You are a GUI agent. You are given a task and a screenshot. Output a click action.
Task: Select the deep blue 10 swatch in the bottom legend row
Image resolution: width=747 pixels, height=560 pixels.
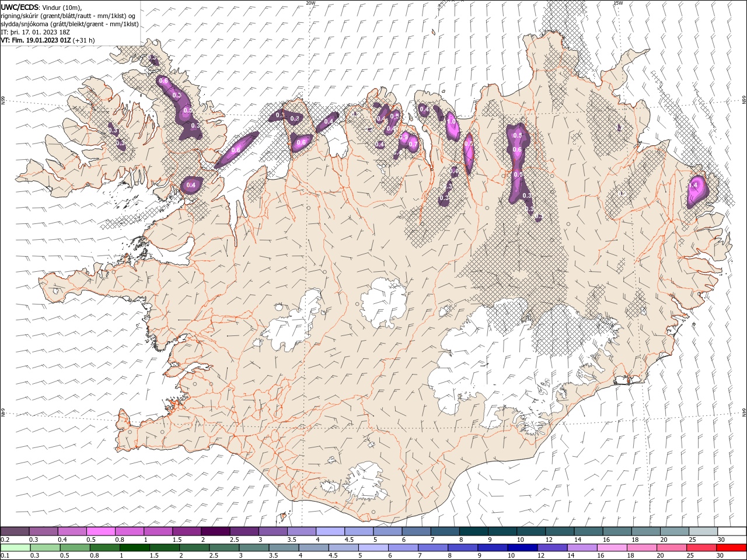522,548
